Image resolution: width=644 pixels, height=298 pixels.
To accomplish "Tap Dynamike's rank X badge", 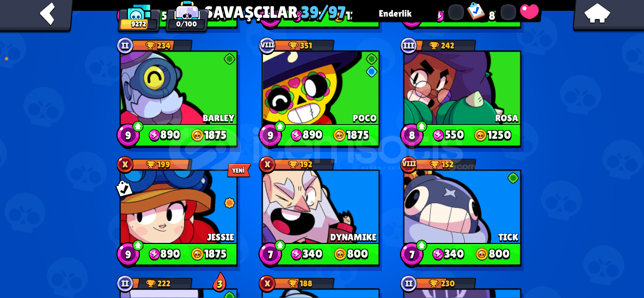I will pos(267,164).
